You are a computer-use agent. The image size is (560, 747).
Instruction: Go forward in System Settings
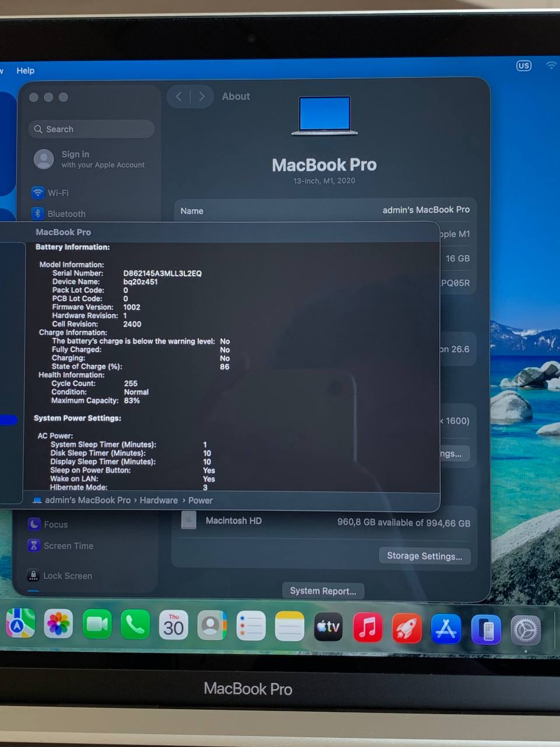(202, 96)
